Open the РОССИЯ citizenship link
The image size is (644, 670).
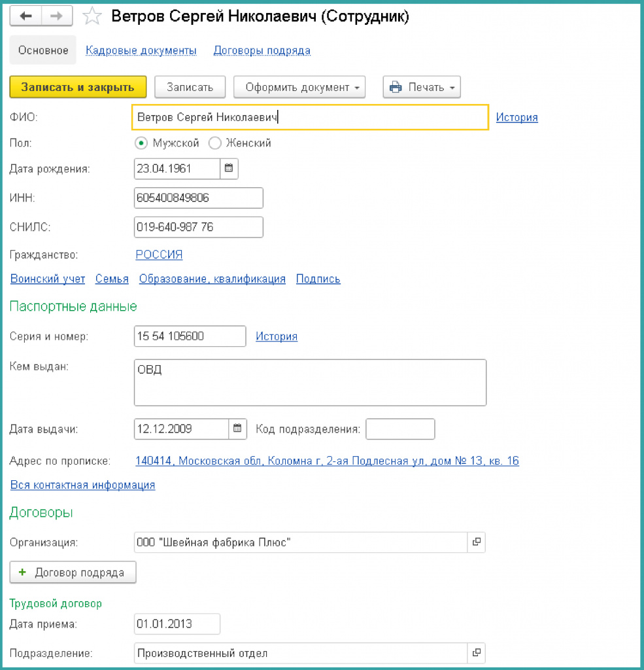point(159,255)
